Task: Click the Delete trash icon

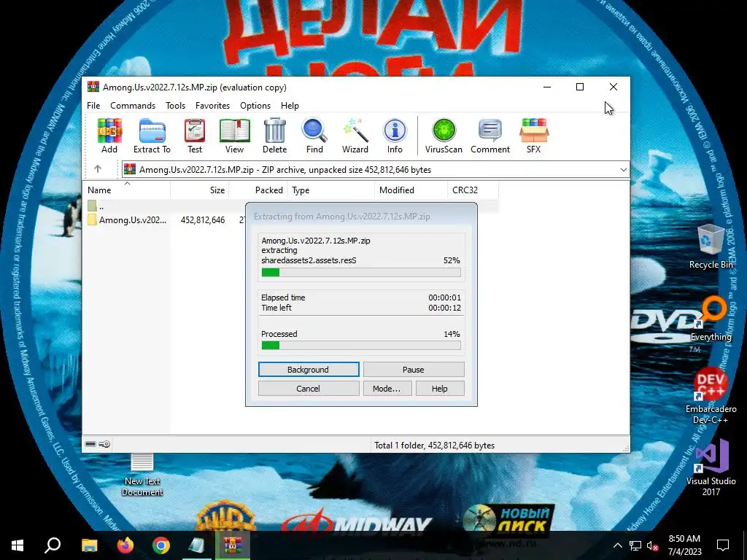Action: tap(275, 135)
